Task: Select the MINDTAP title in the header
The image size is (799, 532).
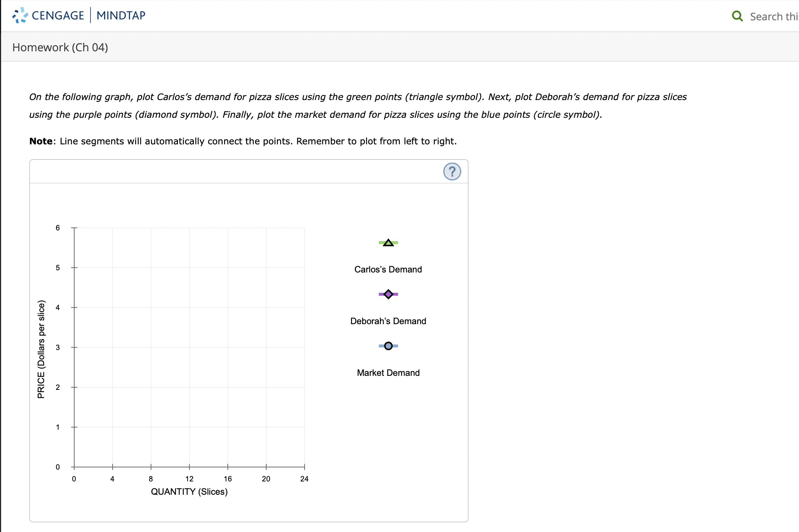Action: pyautogui.click(x=120, y=15)
